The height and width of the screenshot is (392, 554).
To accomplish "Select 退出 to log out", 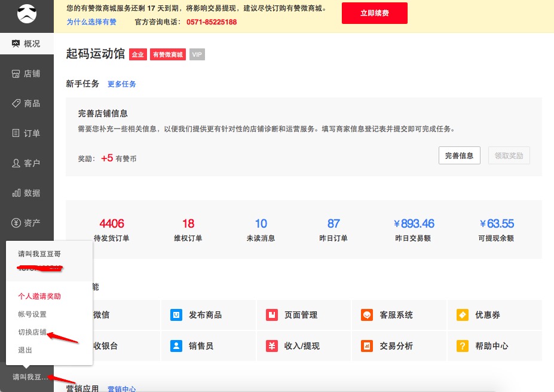I will pos(25,350).
